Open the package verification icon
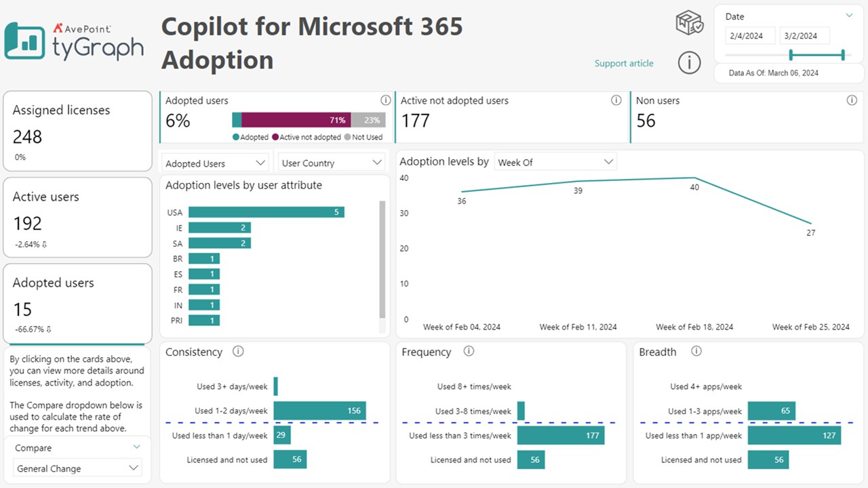Screen dimensions: 868x488 [x=690, y=22]
